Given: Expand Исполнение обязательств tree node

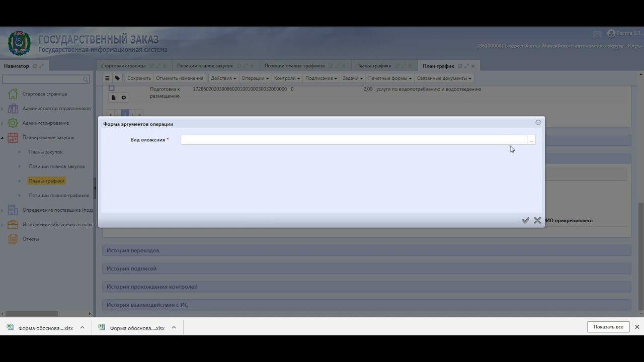Looking at the screenshot, I should [3, 225].
